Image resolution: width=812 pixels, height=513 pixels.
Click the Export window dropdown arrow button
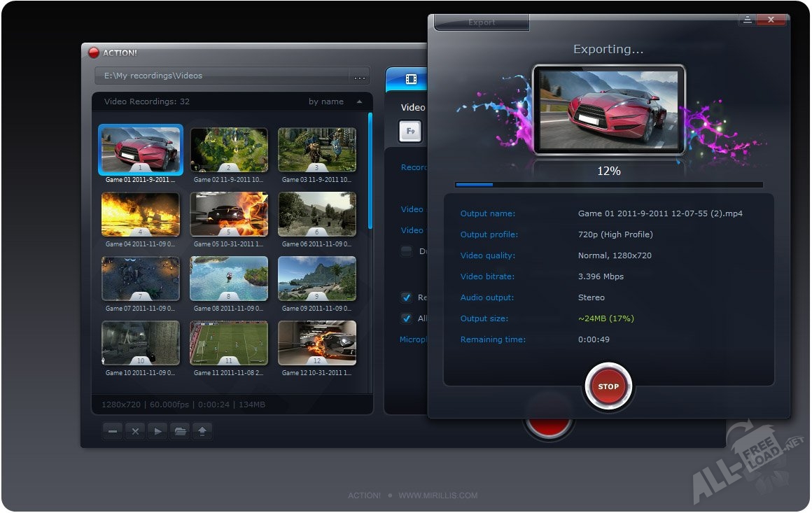[747, 20]
